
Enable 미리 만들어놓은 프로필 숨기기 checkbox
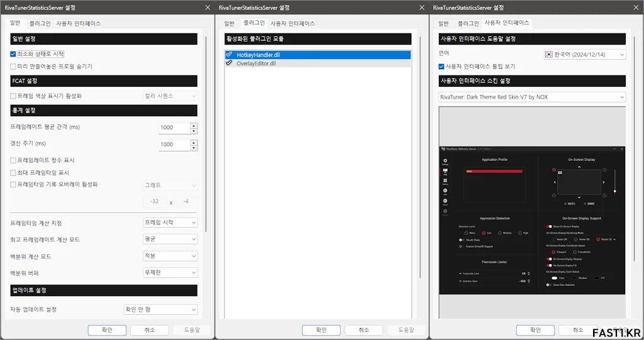[13, 67]
